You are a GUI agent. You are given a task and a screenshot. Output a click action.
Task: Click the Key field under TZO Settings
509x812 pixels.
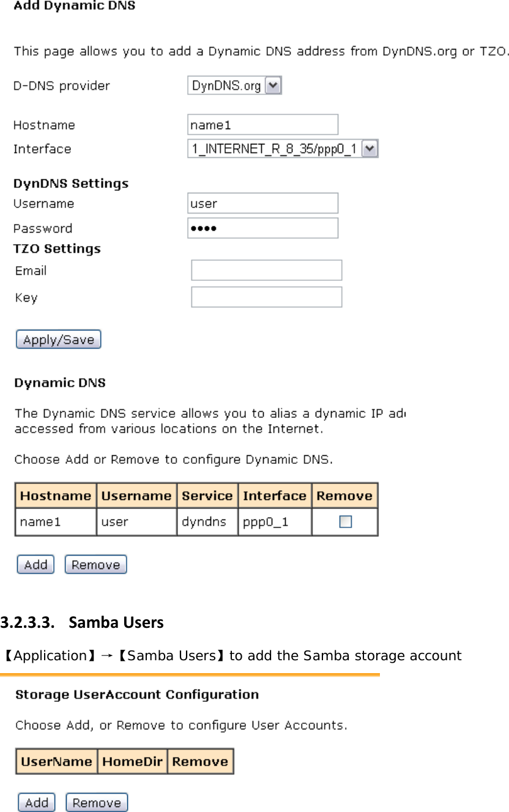pos(266,297)
